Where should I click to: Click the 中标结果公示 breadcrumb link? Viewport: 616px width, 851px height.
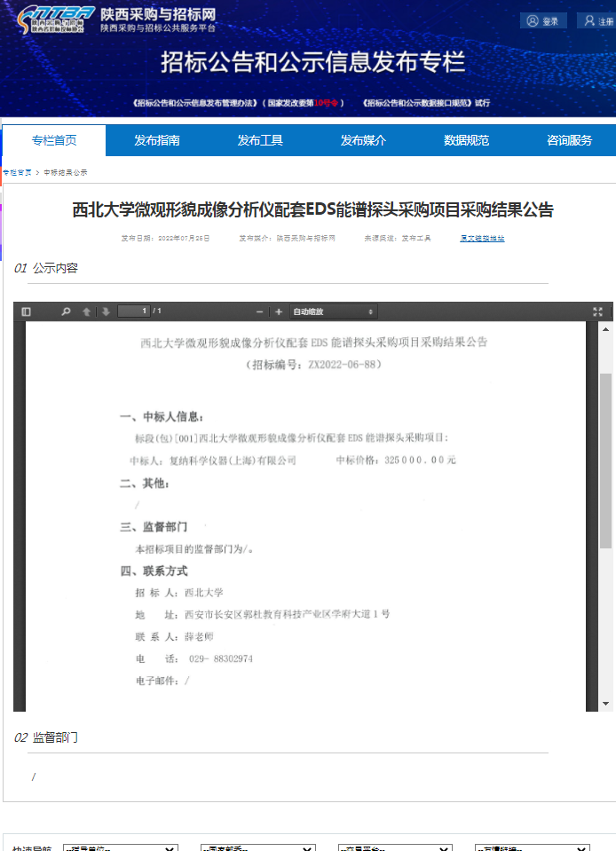pyautogui.click(x=66, y=172)
